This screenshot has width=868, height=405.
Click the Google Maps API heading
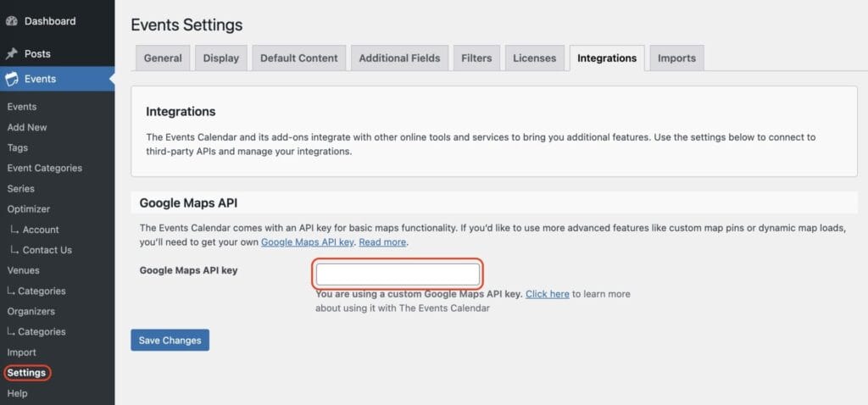click(188, 203)
